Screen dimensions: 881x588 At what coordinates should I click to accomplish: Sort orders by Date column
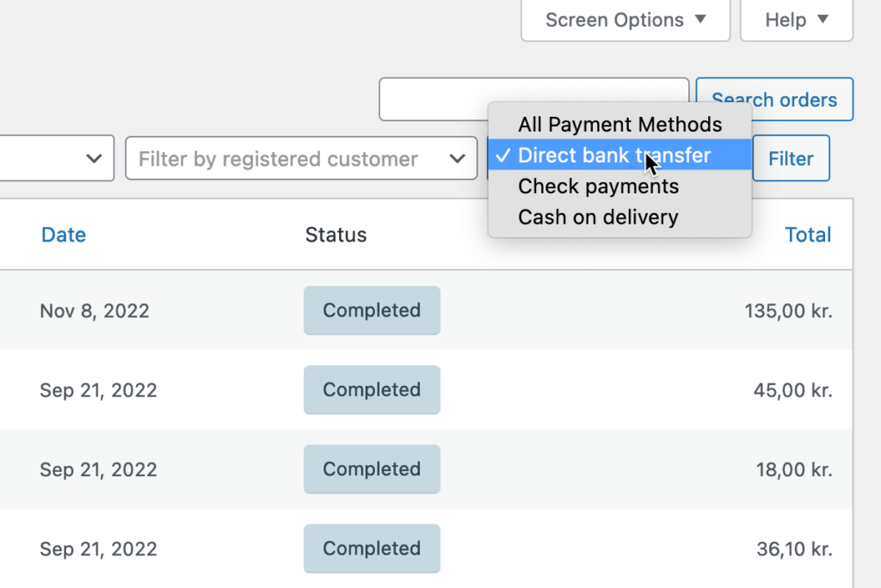pyautogui.click(x=63, y=235)
